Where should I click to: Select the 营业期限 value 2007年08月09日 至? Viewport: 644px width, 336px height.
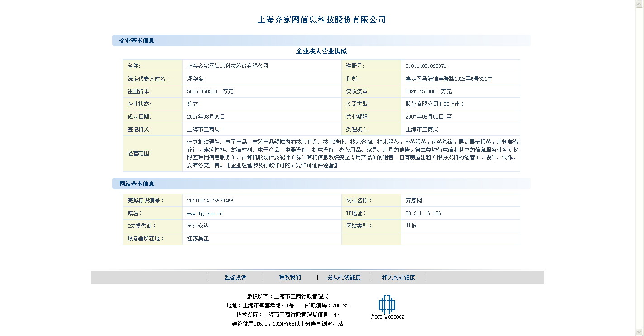click(429, 117)
